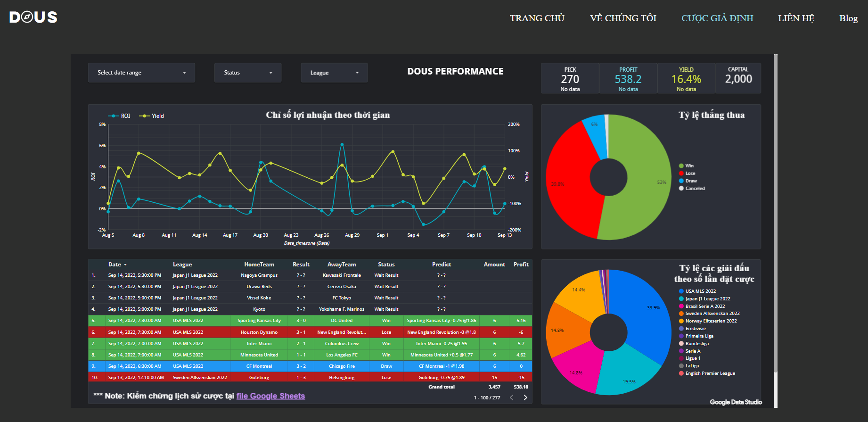Click the Eredivisie legend entry
The height and width of the screenshot is (422, 868).
coord(696,329)
